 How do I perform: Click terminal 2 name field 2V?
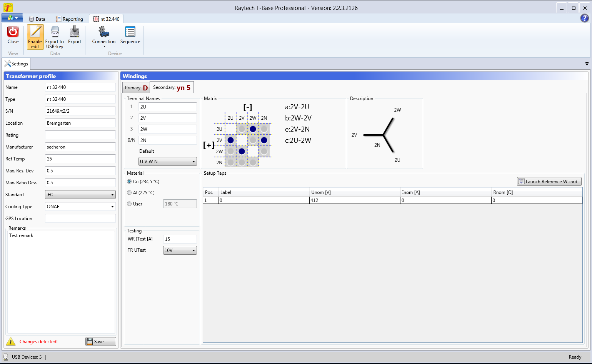click(x=168, y=118)
